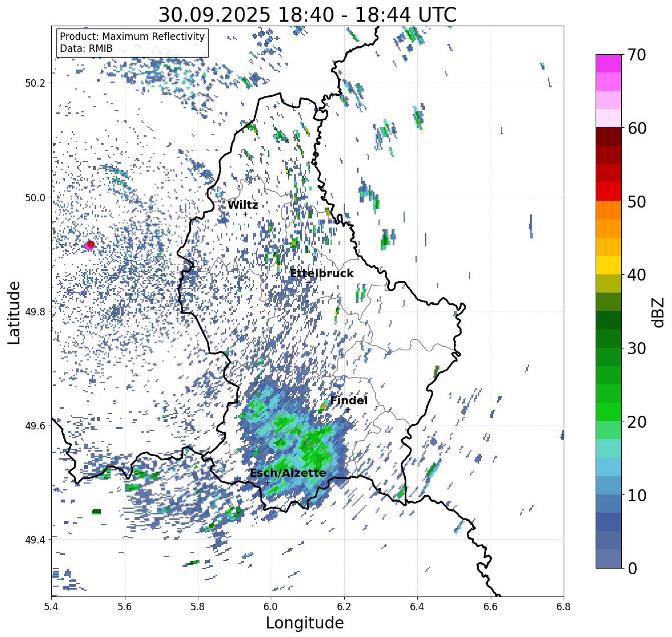
Task: Click the 6.0 longitude tick label
Action: 271,606
